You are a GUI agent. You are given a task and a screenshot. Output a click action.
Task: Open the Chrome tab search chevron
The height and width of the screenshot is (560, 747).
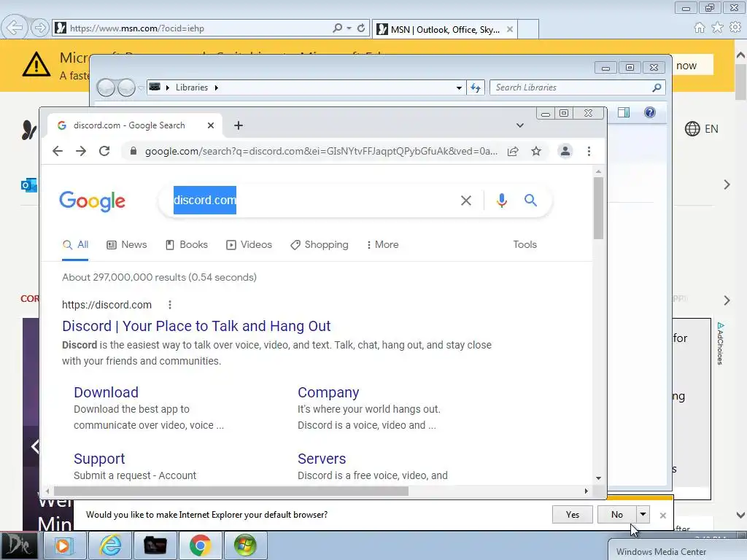[x=519, y=125]
